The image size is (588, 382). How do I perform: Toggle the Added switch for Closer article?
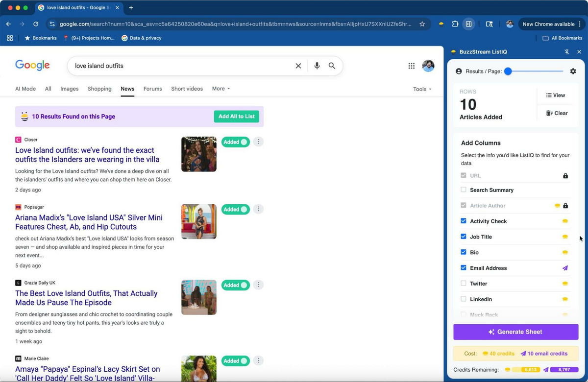pos(236,142)
